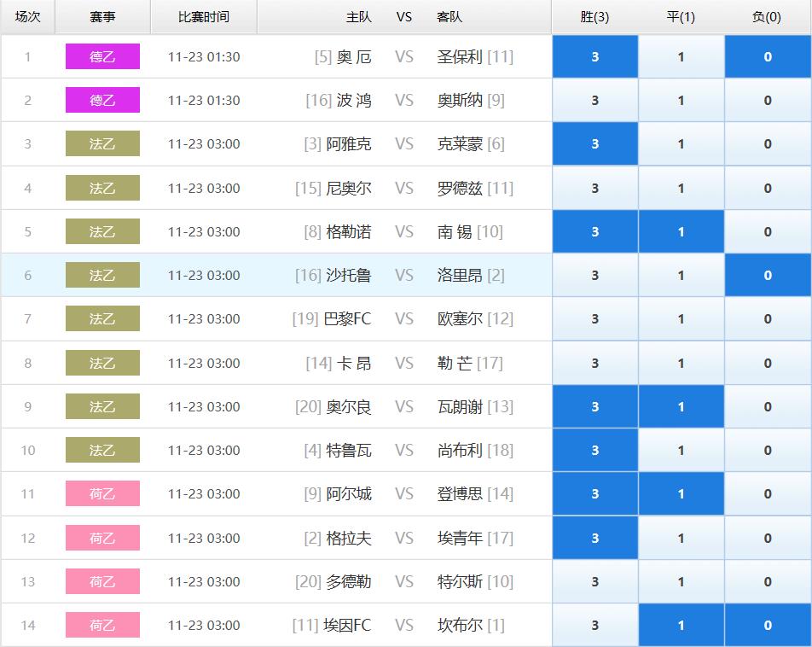This screenshot has height=647, width=812.
Task: Open home team 尼奥尔 details
Action: point(349,188)
